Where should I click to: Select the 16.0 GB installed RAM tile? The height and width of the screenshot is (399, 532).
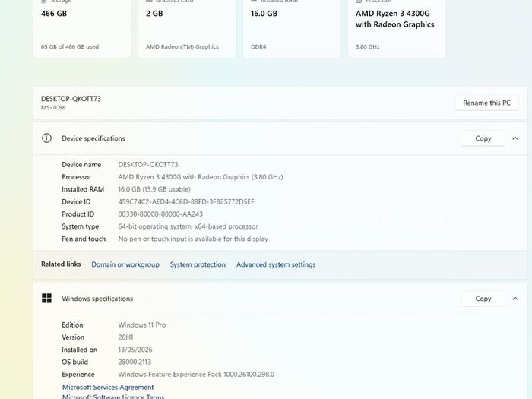coord(292,29)
